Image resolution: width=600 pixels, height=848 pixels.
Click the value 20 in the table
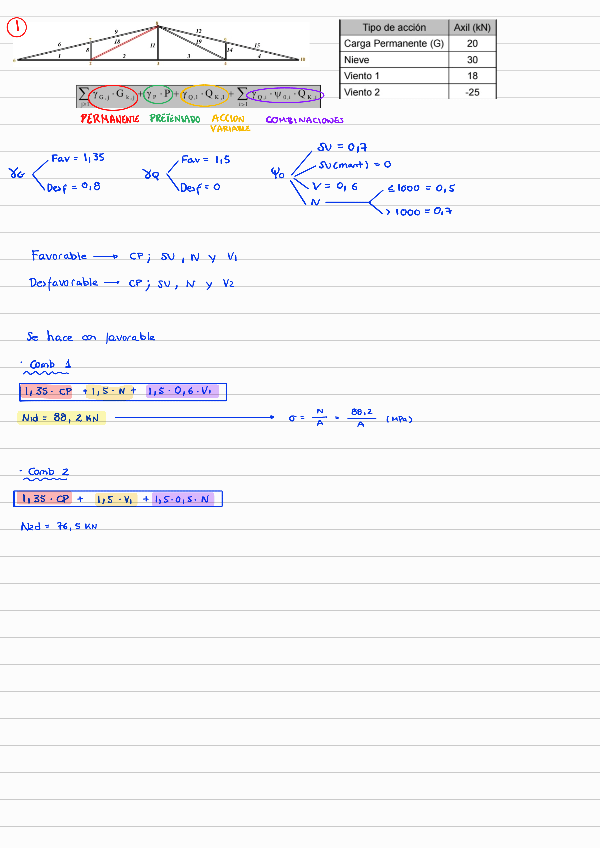click(x=472, y=43)
